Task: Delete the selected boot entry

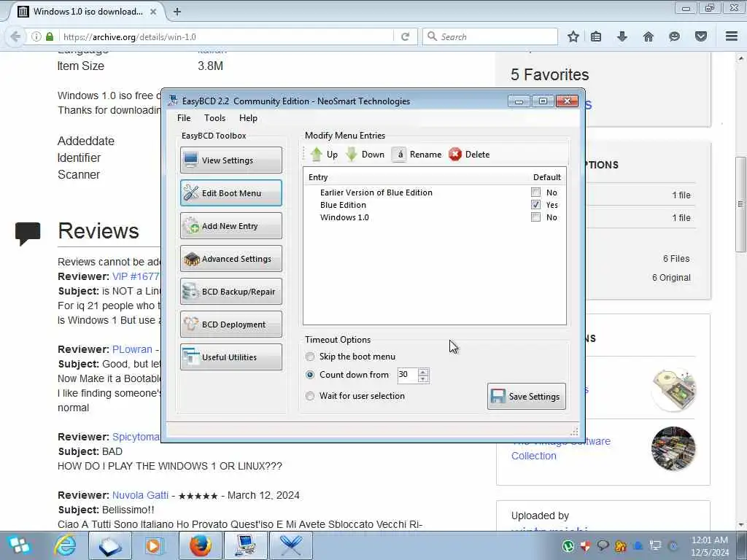Action: 469,155
